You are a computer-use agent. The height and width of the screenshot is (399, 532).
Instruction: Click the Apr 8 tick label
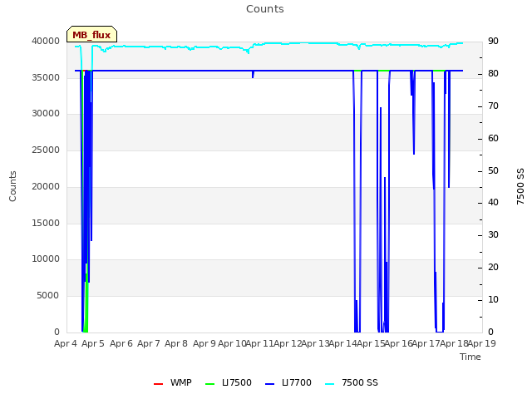[176, 343]
